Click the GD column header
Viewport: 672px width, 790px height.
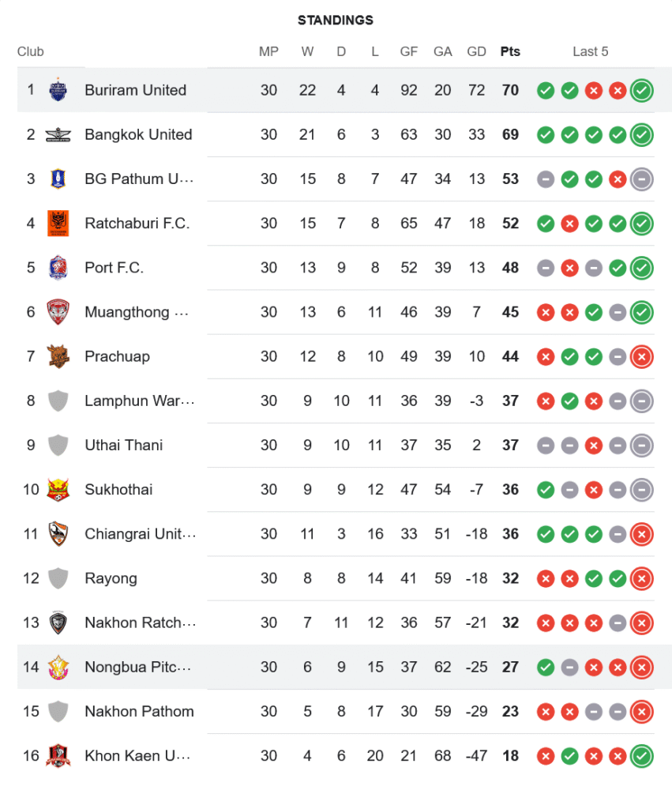pyautogui.click(x=476, y=51)
